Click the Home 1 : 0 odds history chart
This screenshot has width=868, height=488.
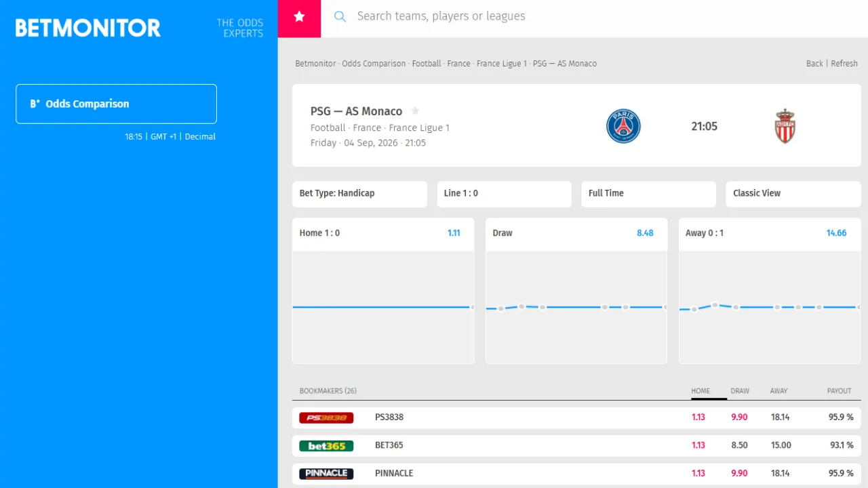click(x=383, y=307)
